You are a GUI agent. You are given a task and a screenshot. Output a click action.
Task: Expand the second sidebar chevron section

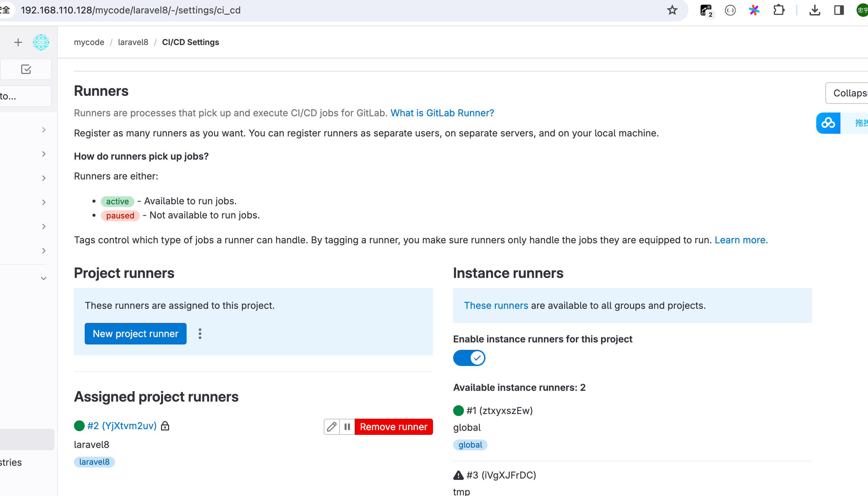tap(44, 154)
